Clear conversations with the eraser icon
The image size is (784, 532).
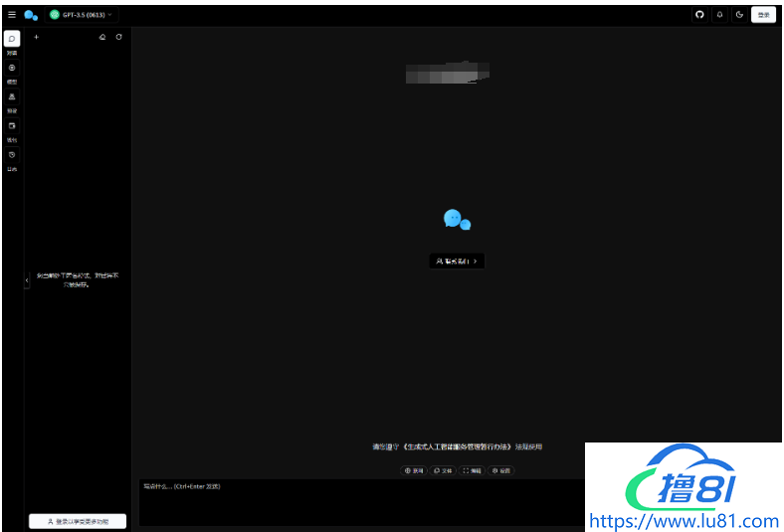[102, 37]
